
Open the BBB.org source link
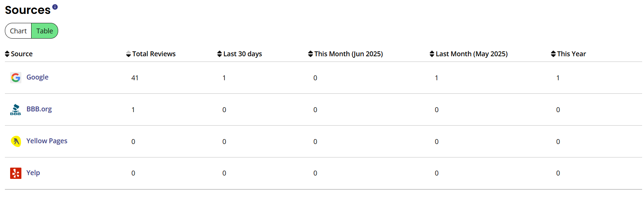click(x=39, y=109)
